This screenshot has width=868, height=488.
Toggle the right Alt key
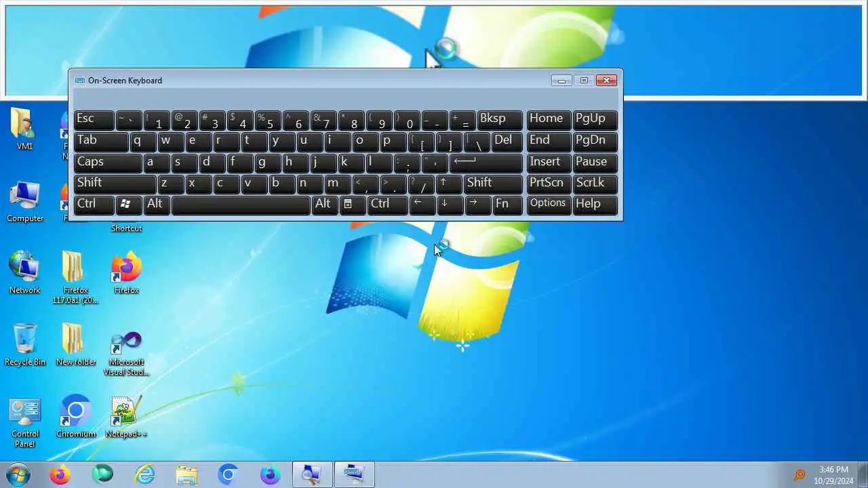tap(324, 205)
